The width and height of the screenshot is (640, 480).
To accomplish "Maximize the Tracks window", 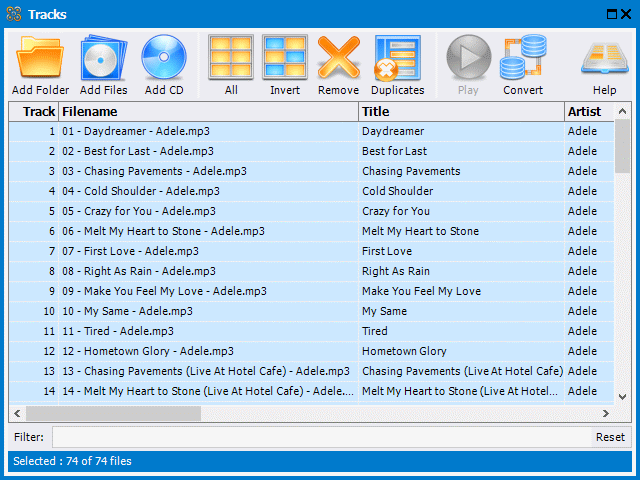I will pyautogui.click(x=612, y=14).
